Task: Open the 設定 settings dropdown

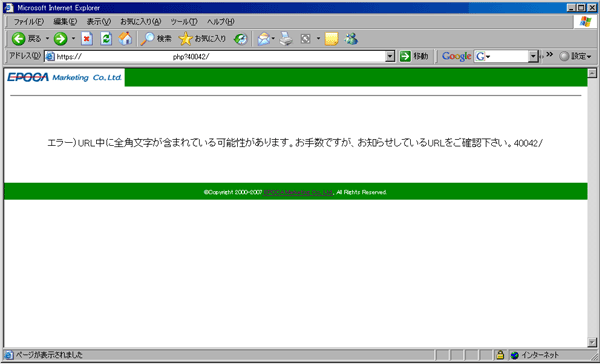Action: click(x=576, y=57)
